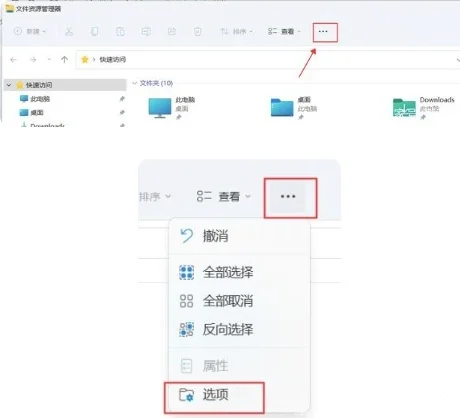Collapse the 文件夹 (10) group header
The height and width of the screenshot is (418, 460).
pyautogui.click(x=135, y=83)
